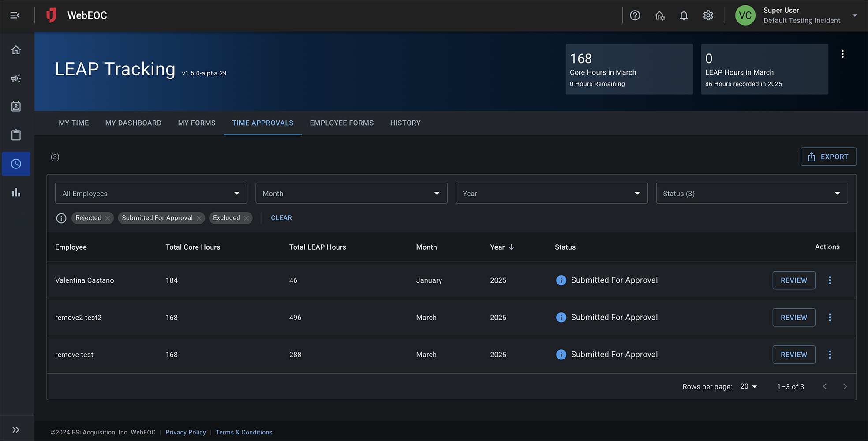Screen dimensions: 868x441
Task: Sort by Total Core Hours column
Action: (193, 247)
